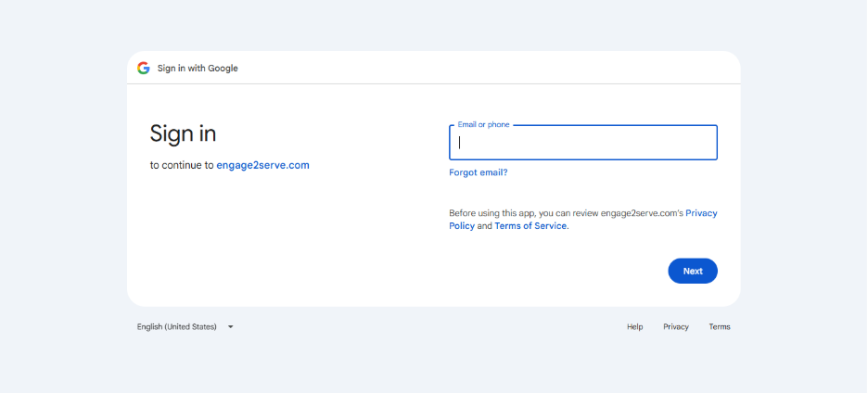Click the floating 'Email or phone' label
The image size is (868, 393).
click(483, 124)
